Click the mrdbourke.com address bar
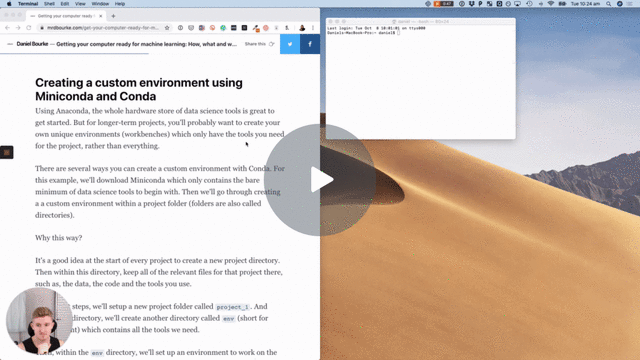The image size is (640, 360). coord(102,28)
